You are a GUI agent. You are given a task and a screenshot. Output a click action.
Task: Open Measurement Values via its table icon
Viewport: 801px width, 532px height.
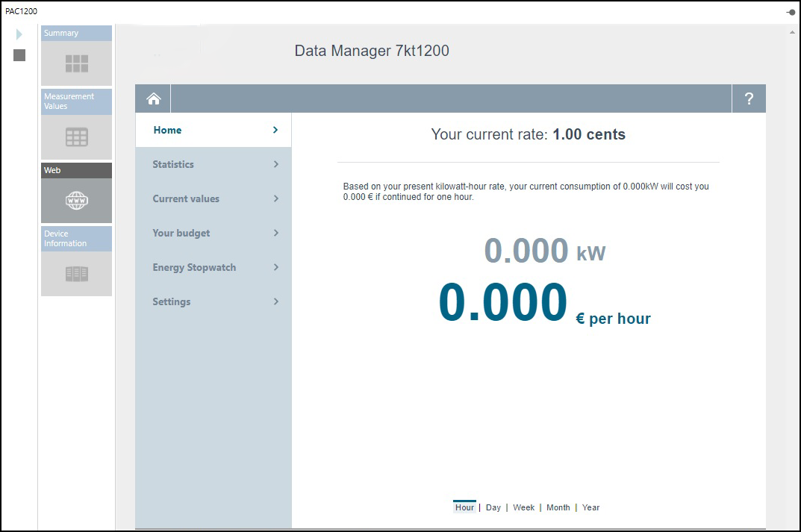(x=75, y=137)
